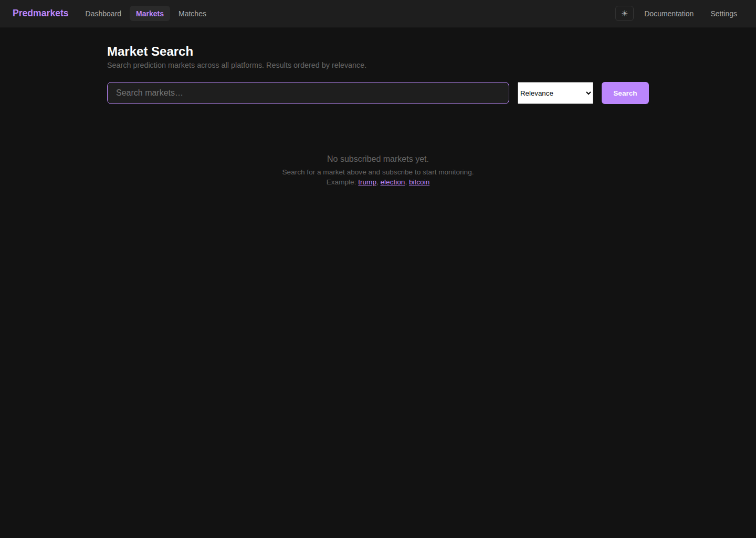Screen dimensions: 756x538
Task: Open Settings from the top navigation bar
Action: [723, 14]
